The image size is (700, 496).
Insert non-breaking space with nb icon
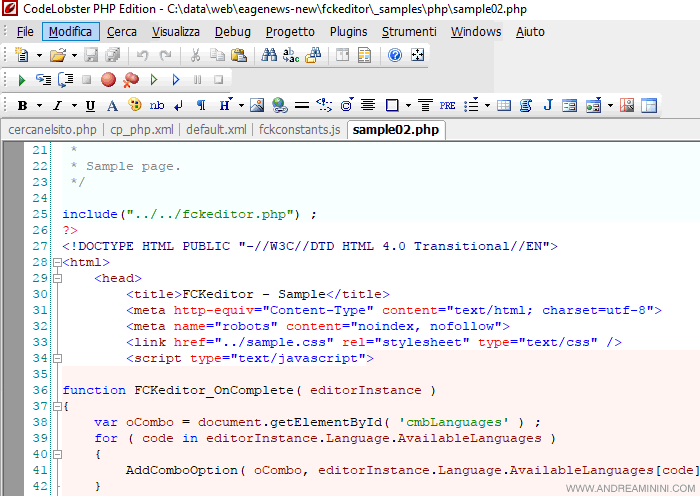tap(157, 106)
